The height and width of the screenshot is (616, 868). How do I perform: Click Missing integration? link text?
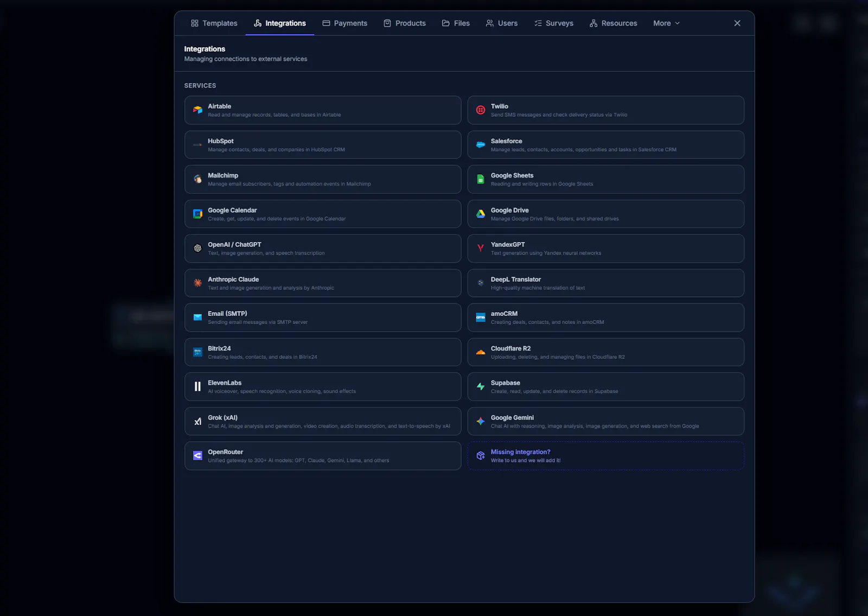coord(520,452)
